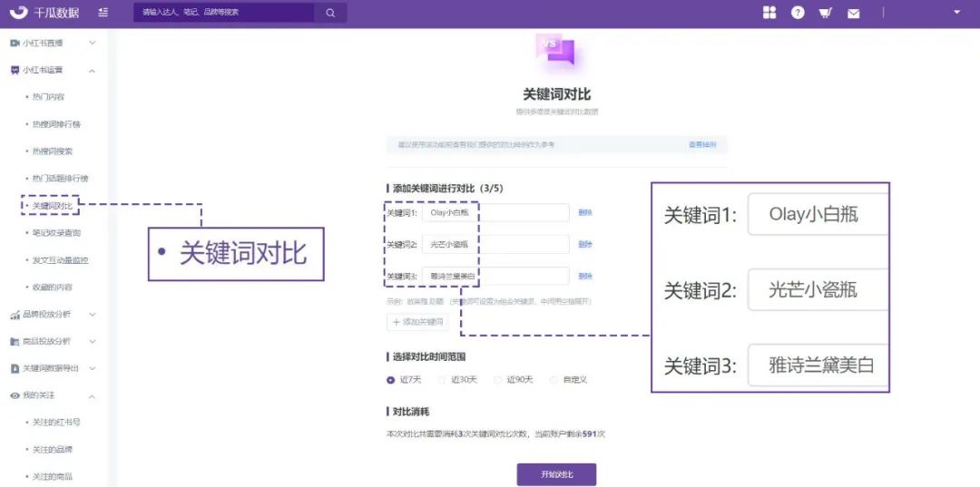Expand the 关键词数据导出 section chevron

[92, 369]
